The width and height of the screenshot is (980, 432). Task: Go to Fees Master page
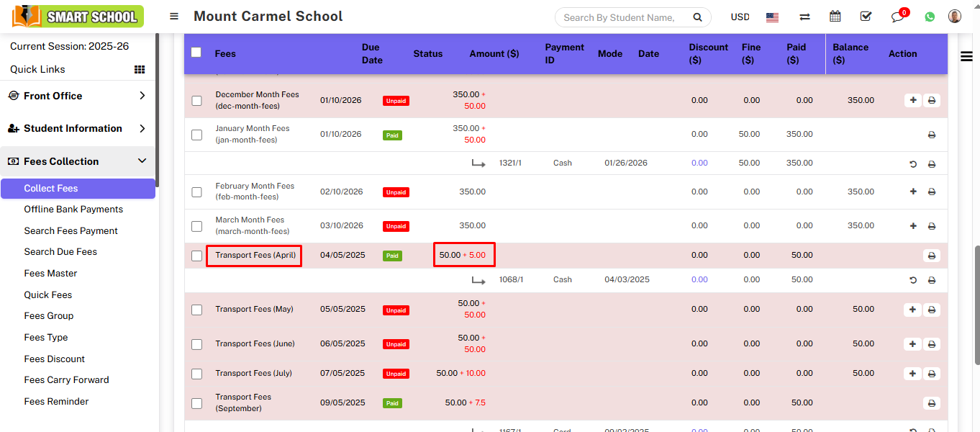[50, 274]
